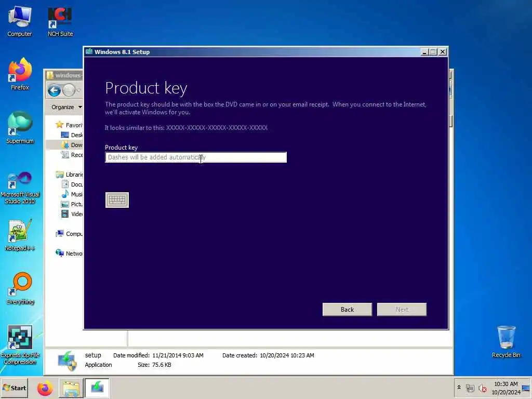
Task: Select Network in Explorer navigation pane
Action: [69, 254]
